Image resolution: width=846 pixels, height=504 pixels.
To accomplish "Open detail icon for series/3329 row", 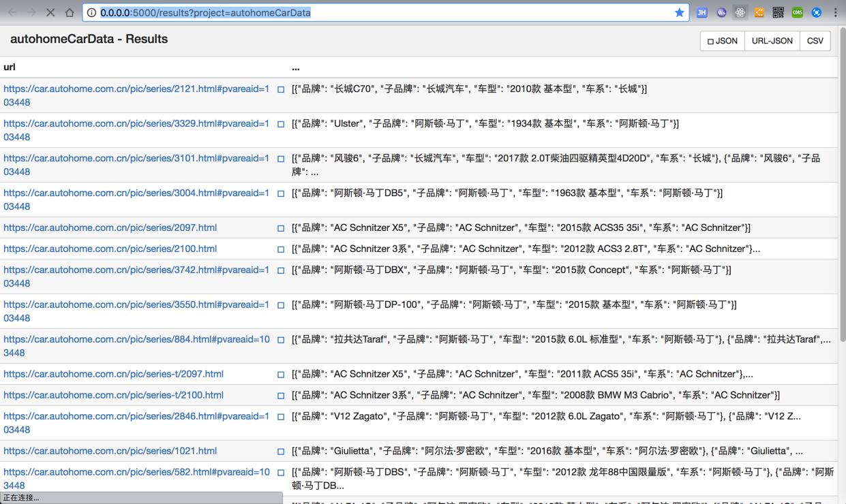I will click(281, 124).
